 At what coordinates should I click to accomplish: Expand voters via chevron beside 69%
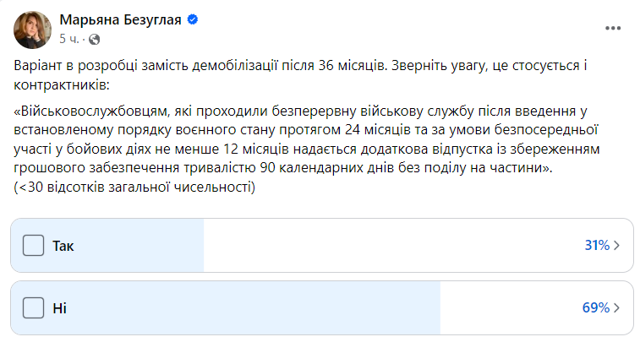pyautogui.click(x=616, y=308)
